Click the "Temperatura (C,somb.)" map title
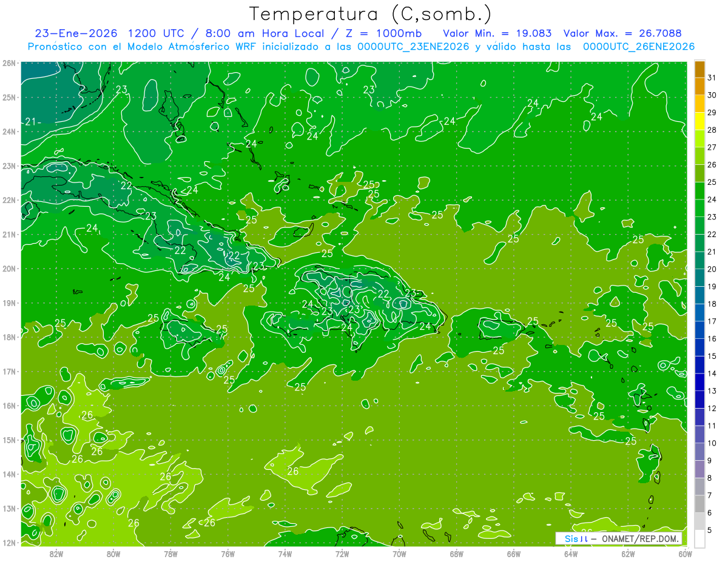The image size is (728, 562). coord(370,14)
